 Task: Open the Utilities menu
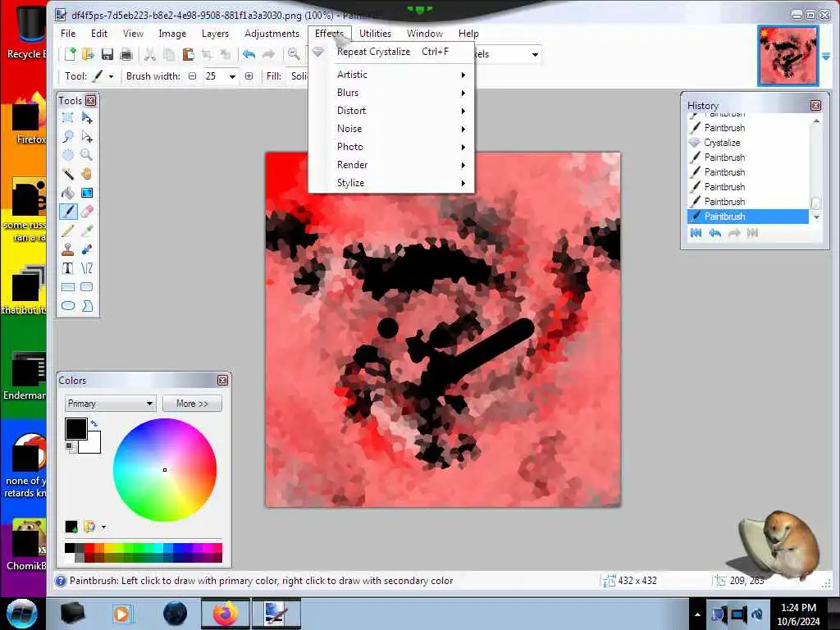(x=375, y=33)
